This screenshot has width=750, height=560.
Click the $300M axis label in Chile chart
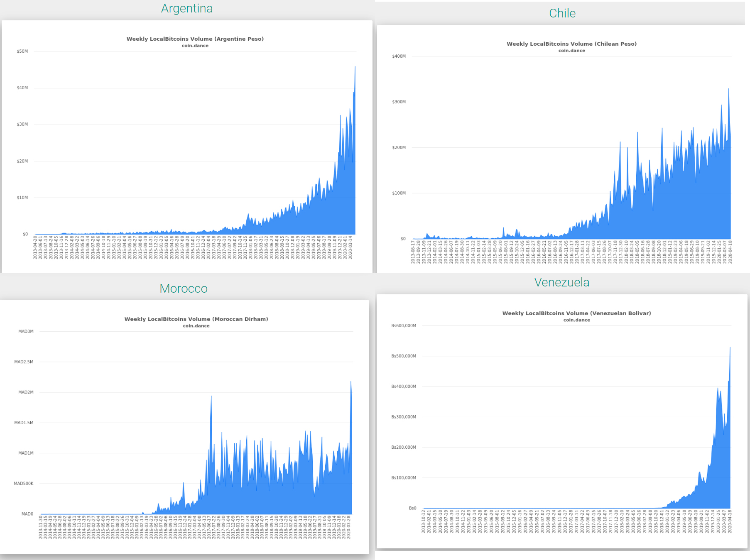click(399, 102)
